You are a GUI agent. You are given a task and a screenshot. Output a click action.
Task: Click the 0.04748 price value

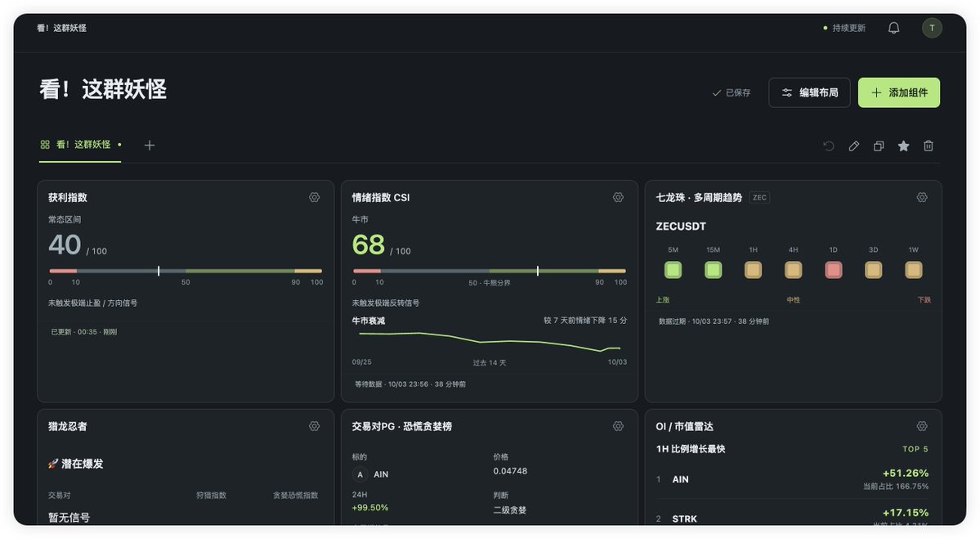510,471
